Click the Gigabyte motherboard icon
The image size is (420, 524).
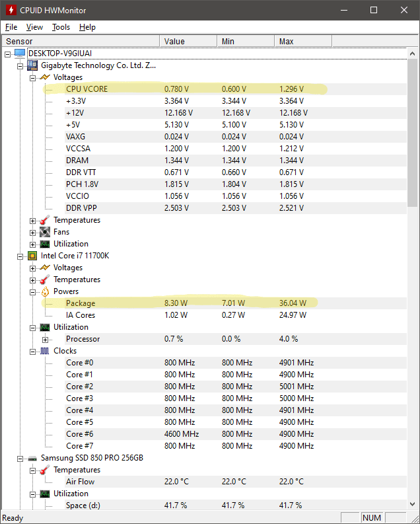pos(32,65)
